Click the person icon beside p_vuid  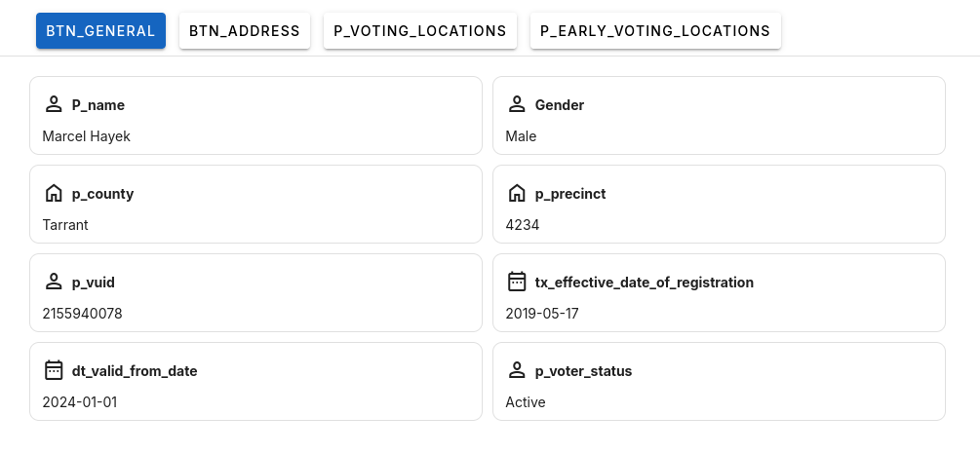[55, 282]
